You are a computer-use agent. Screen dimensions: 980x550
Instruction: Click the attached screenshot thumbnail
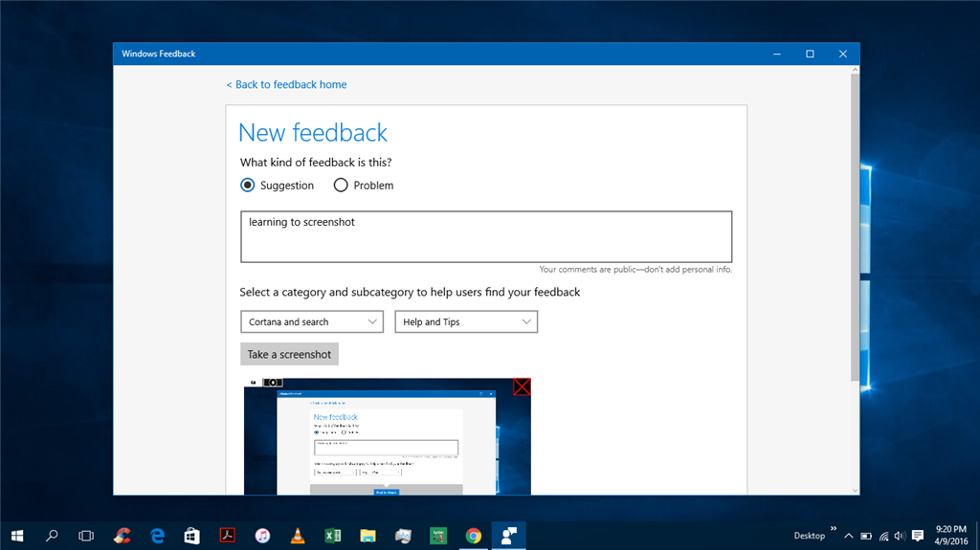click(388, 436)
